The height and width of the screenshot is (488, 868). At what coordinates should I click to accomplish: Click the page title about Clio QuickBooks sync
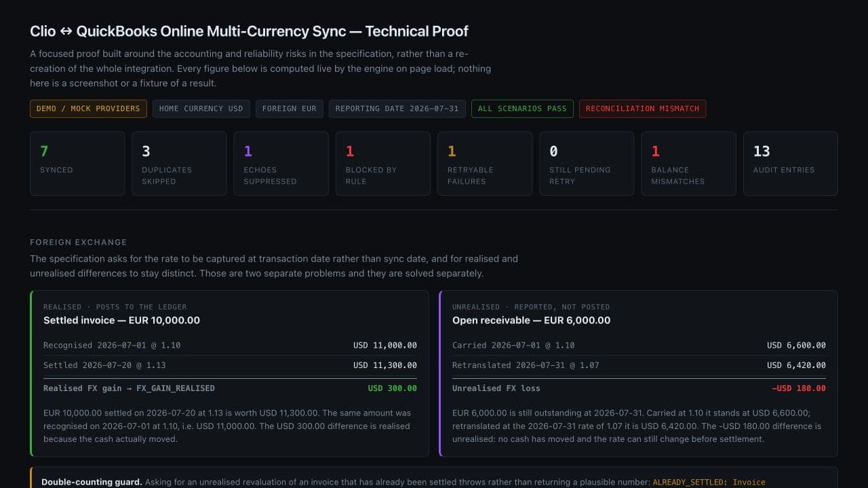[249, 31]
